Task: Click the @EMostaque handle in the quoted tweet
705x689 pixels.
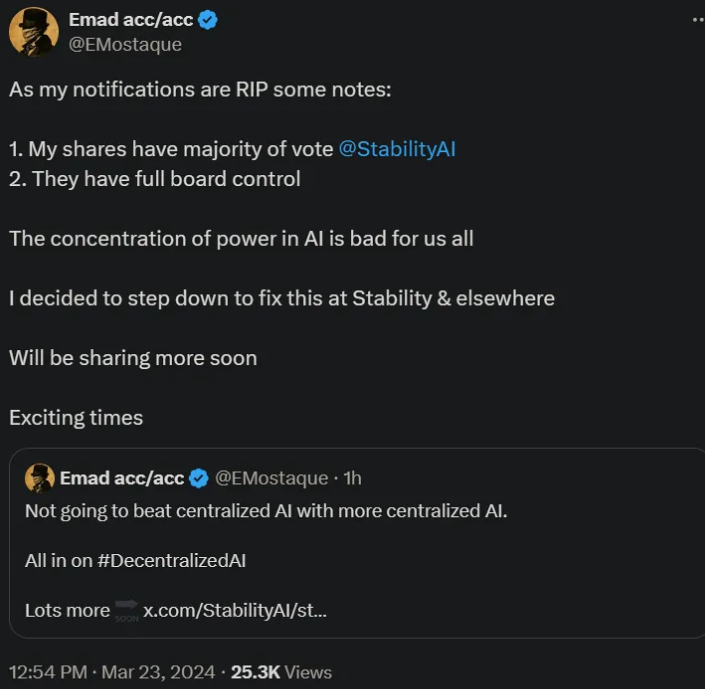Action: click(272, 479)
